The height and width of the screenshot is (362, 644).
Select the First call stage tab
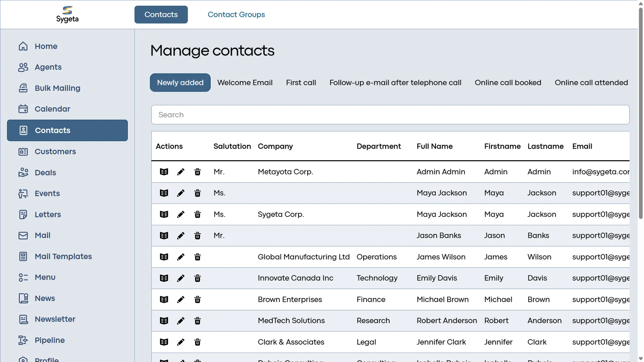301,83
